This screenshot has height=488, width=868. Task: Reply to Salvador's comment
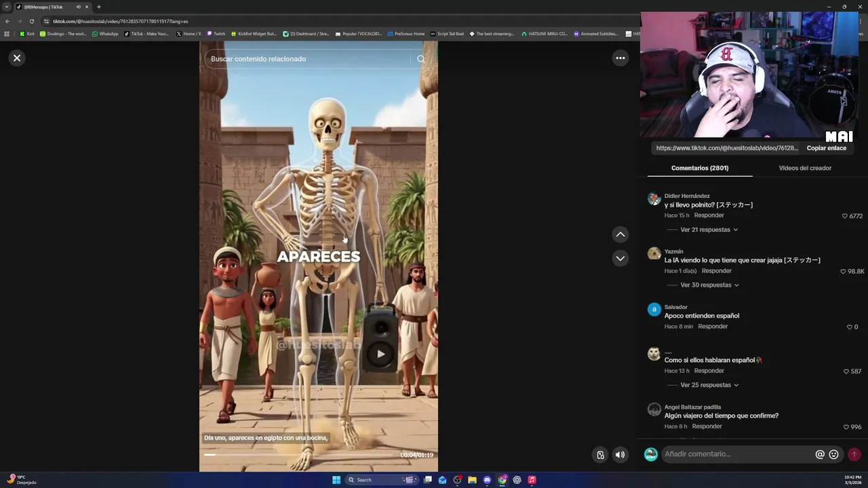(713, 327)
